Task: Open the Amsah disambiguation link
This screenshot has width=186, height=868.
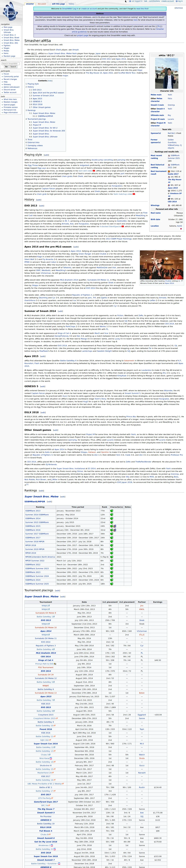Action: (76, 49)
